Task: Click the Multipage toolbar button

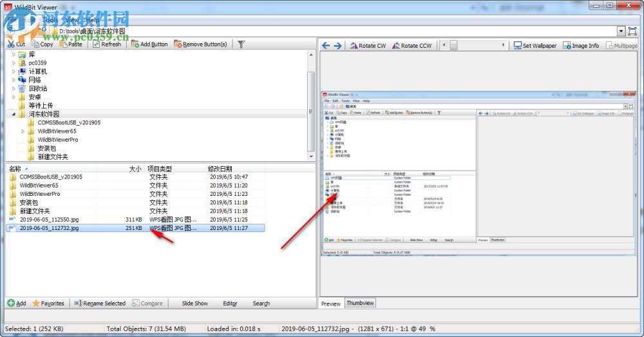Action: click(x=621, y=46)
